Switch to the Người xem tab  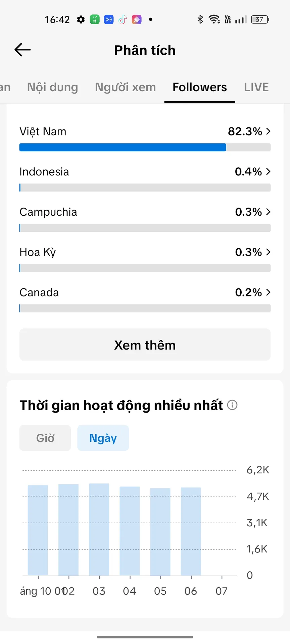point(126,87)
